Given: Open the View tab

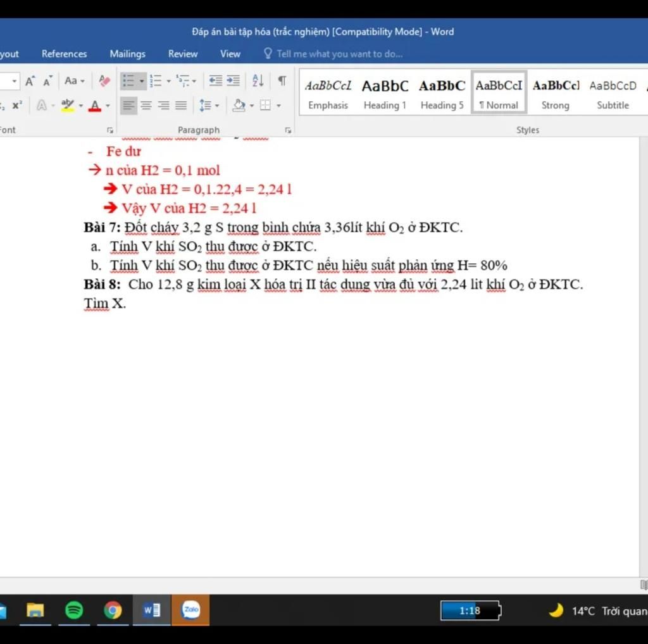Looking at the screenshot, I should (x=230, y=54).
